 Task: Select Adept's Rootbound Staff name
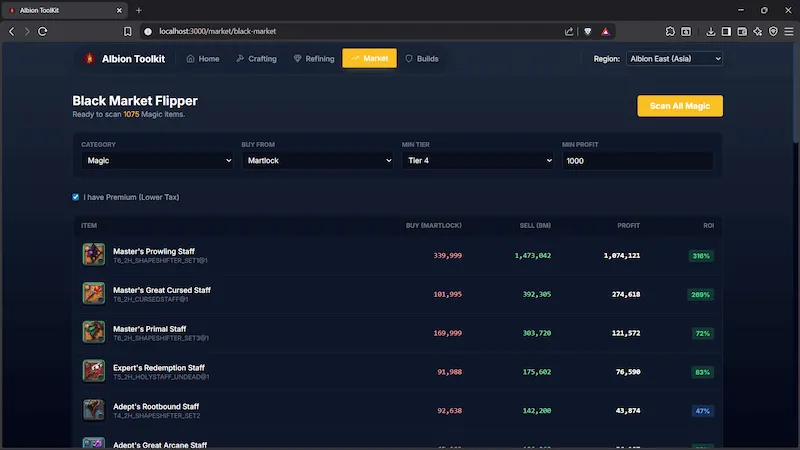click(156, 406)
